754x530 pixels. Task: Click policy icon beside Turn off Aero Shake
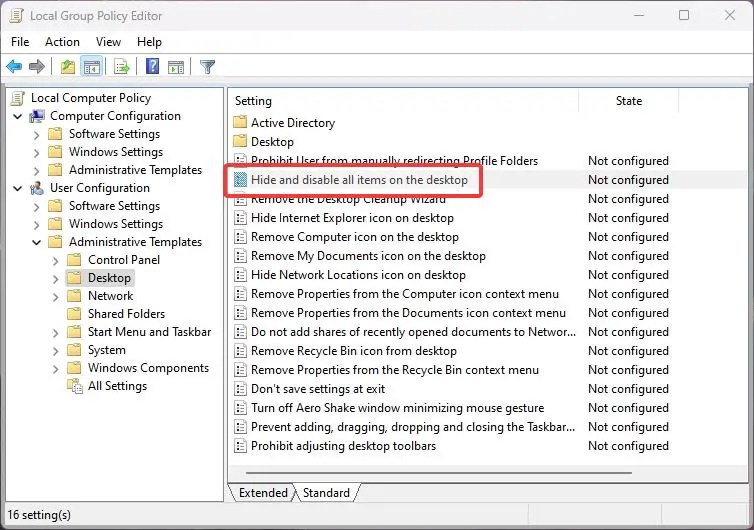[239, 408]
